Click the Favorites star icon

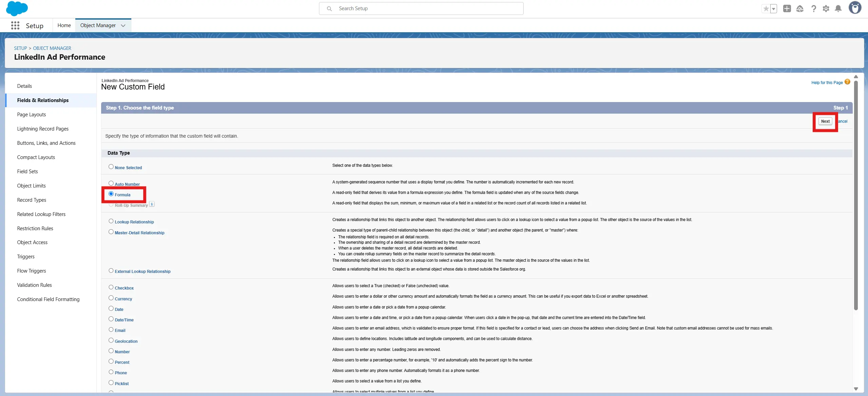766,8
